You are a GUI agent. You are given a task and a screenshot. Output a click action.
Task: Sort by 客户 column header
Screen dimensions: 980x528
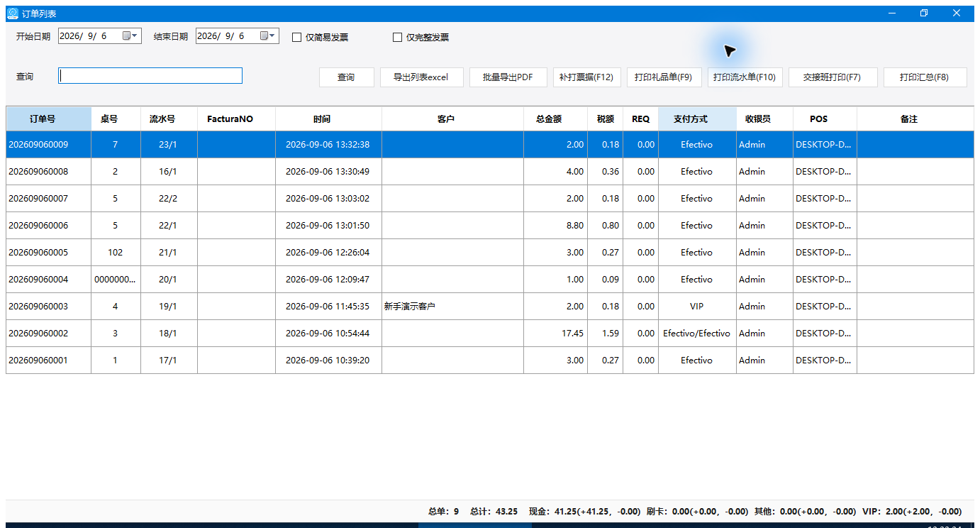click(452, 119)
